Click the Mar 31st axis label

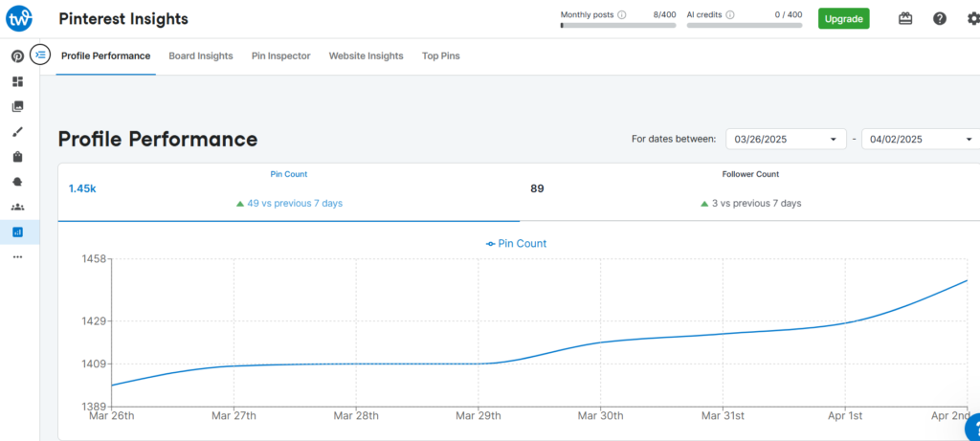point(723,415)
